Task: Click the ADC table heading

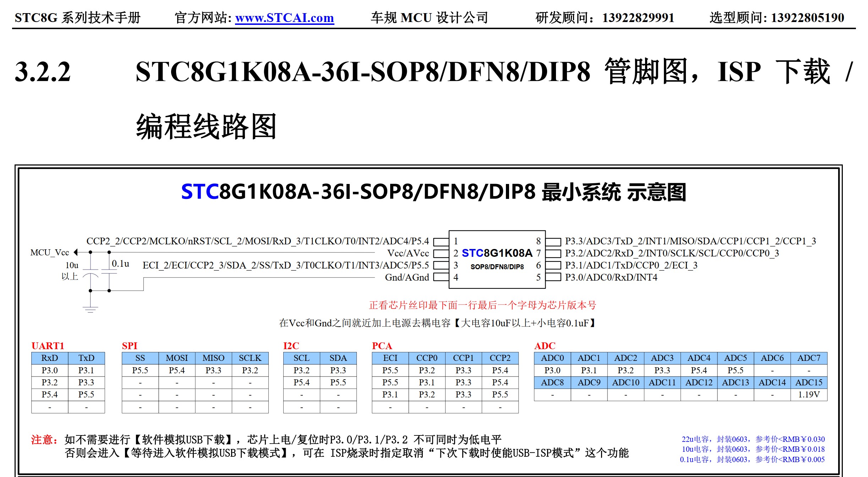Action: (545, 346)
